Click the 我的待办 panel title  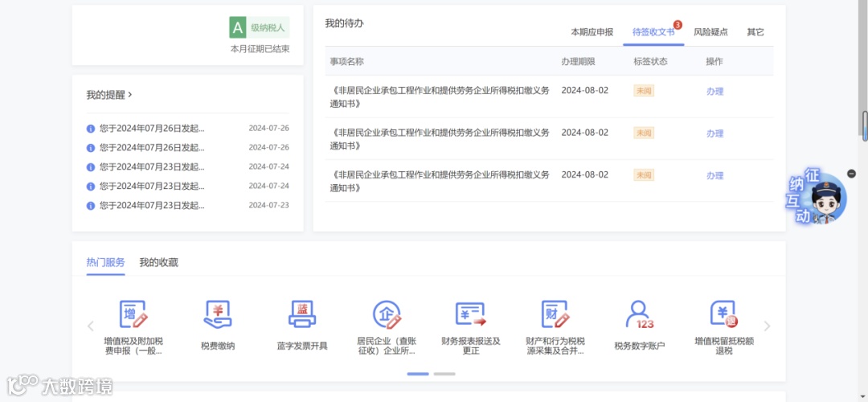point(344,24)
